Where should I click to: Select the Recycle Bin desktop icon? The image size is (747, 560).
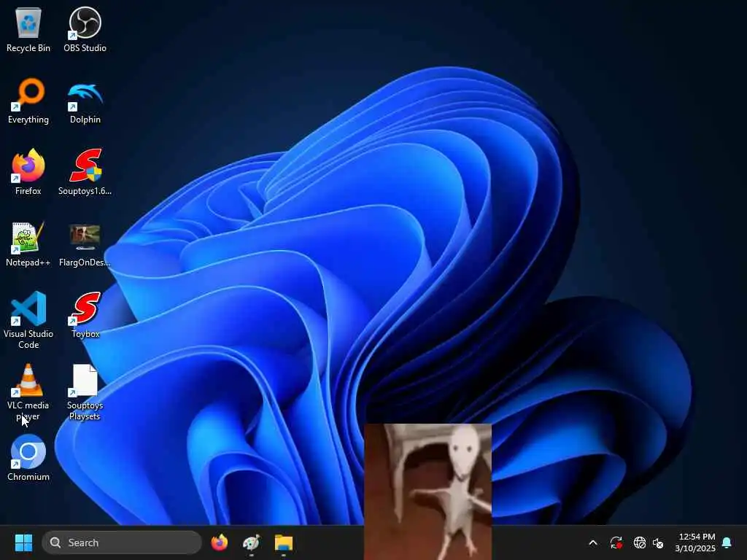[x=28, y=29]
